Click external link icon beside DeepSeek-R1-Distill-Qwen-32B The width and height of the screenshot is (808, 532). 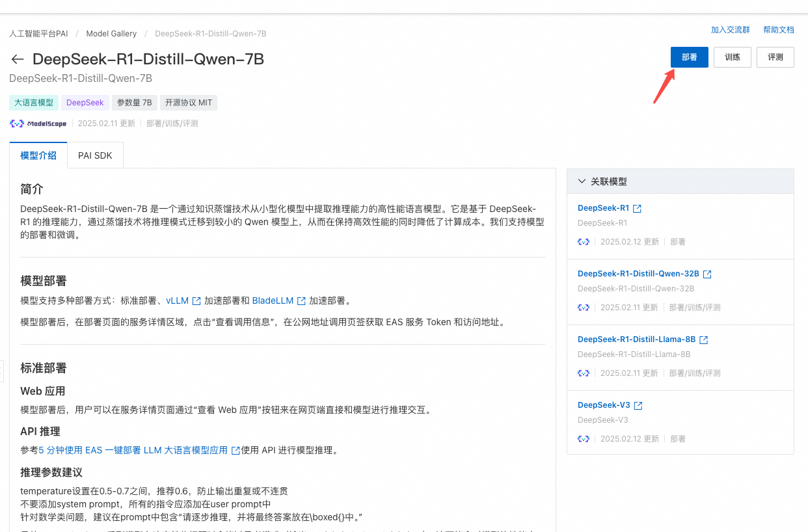(x=707, y=274)
